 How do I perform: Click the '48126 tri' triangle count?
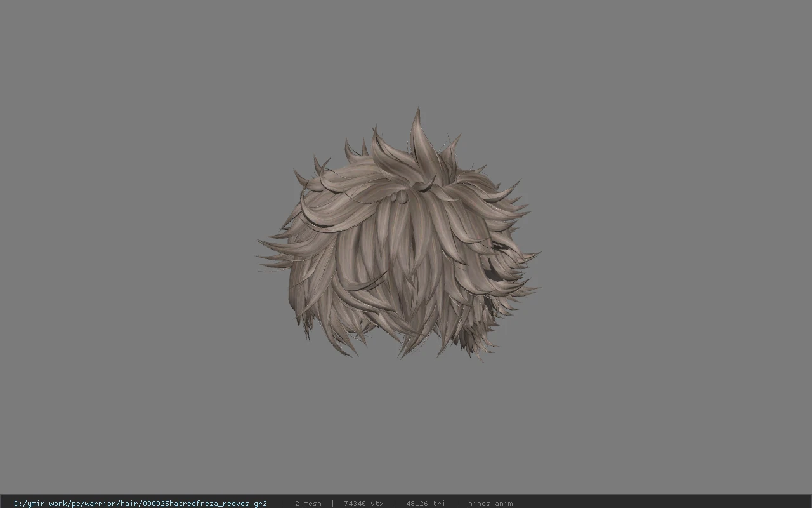click(425, 504)
